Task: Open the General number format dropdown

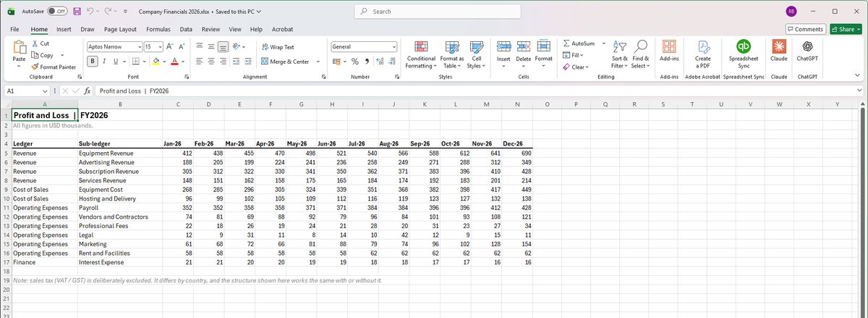Action: click(394, 46)
